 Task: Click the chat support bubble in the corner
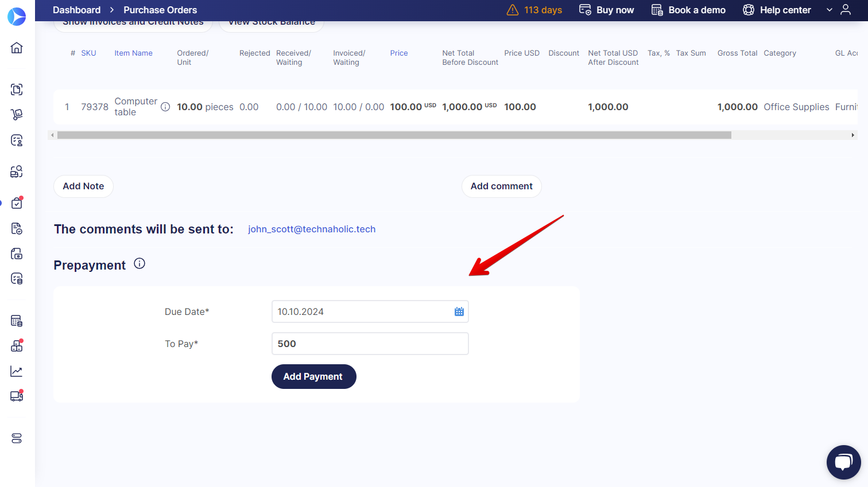coord(843,462)
